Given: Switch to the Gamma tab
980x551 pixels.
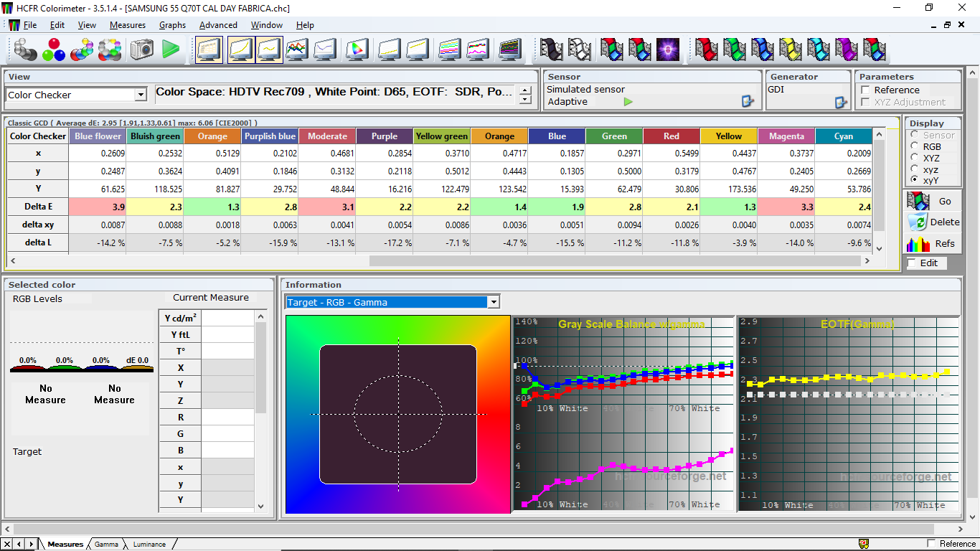Looking at the screenshot, I should point(106,545).
